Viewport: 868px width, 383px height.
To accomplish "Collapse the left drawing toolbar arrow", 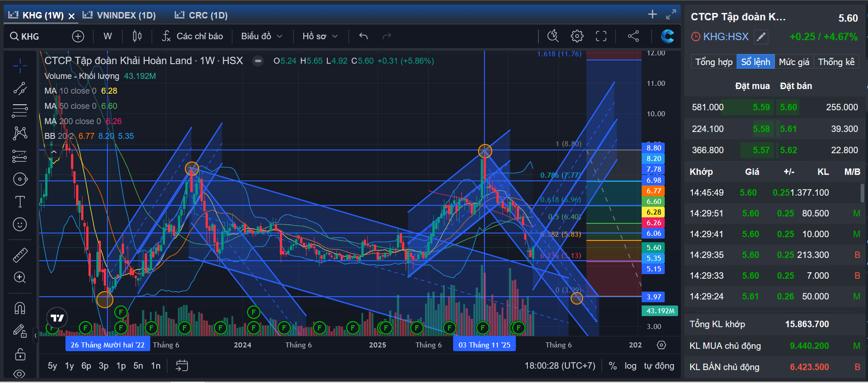I will point(35,335).
